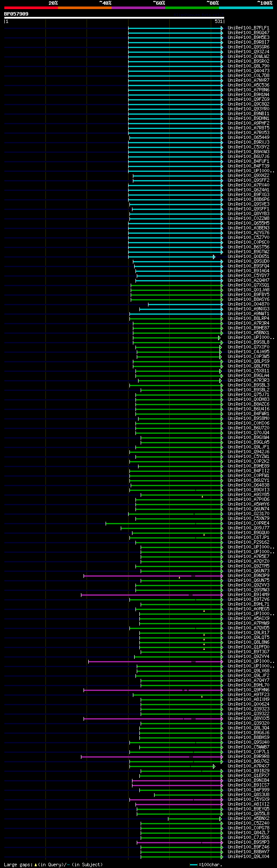
Task: Click the Large gaps legend text
Action: [x=53, y=865]
